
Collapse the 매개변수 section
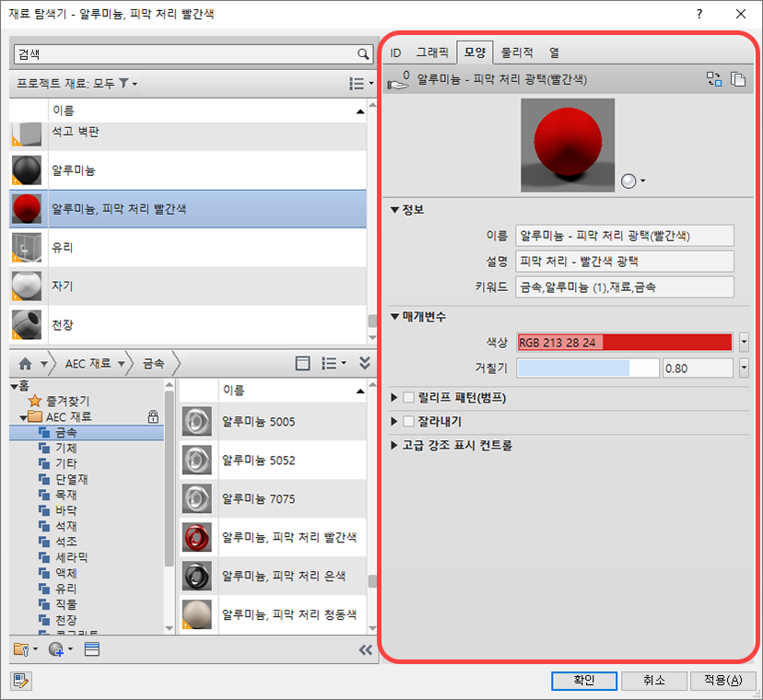(x=394, y=317)
